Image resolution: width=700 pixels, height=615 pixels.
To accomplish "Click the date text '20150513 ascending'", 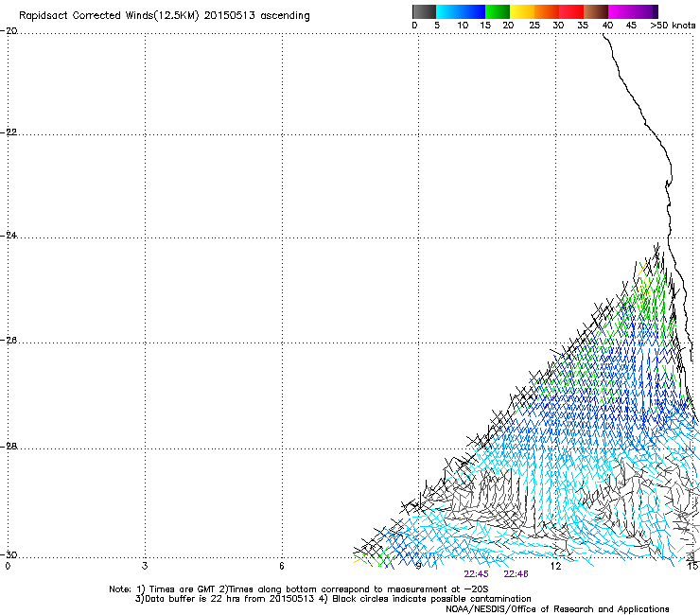I will point(256,15).
